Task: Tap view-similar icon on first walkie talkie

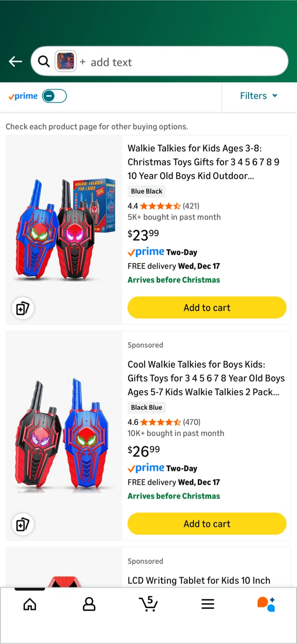Action: pyautogui.click(x=22, y=308)
